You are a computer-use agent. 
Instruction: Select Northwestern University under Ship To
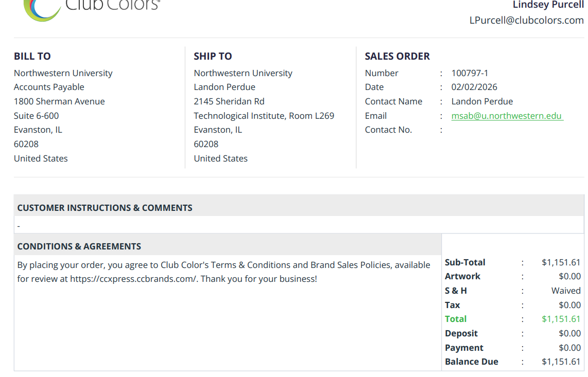tap(243, 73)
